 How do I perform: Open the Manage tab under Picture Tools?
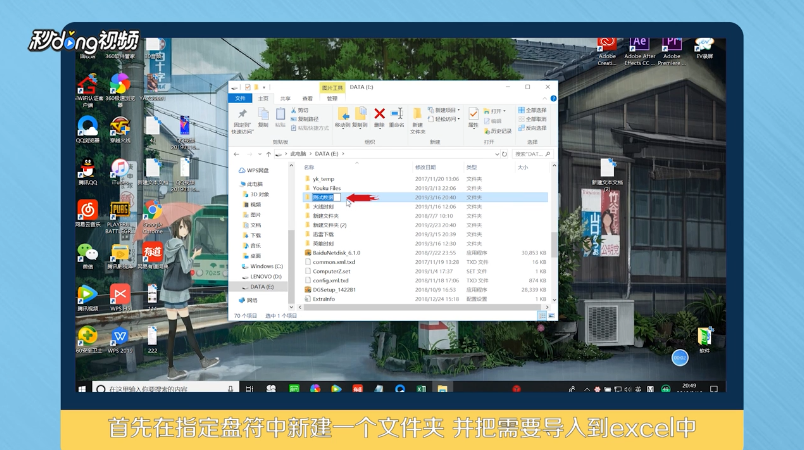(332, 98)
